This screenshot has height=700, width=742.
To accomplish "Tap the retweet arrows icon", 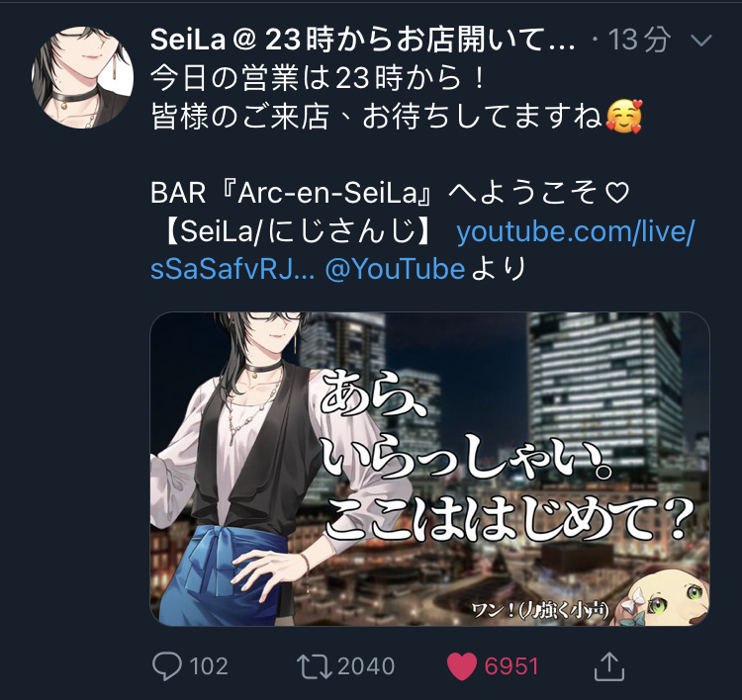I will [315, 666].
